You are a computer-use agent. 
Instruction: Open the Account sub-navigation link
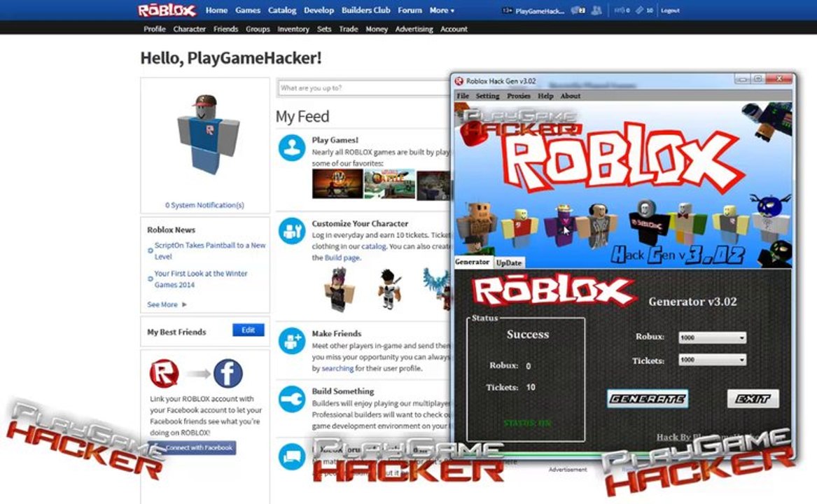454,29
